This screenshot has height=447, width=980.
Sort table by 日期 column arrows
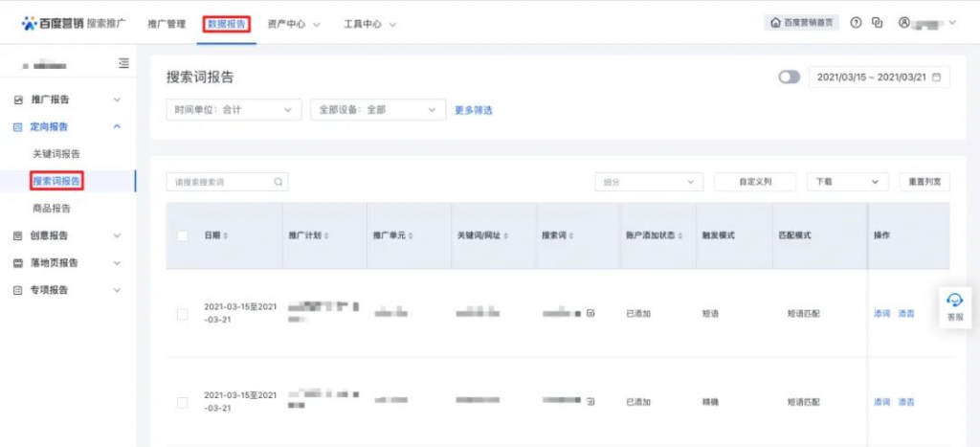point(226,235)
